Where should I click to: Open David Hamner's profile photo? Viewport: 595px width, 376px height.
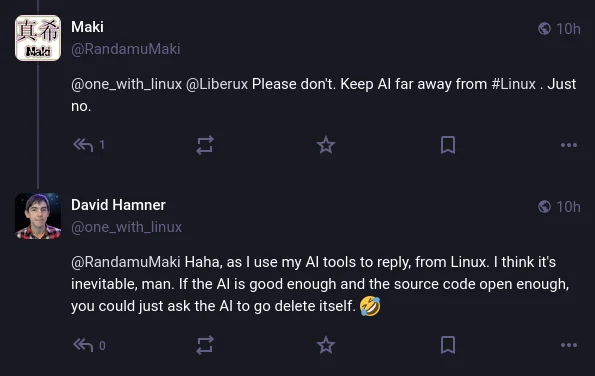[38, 216]
